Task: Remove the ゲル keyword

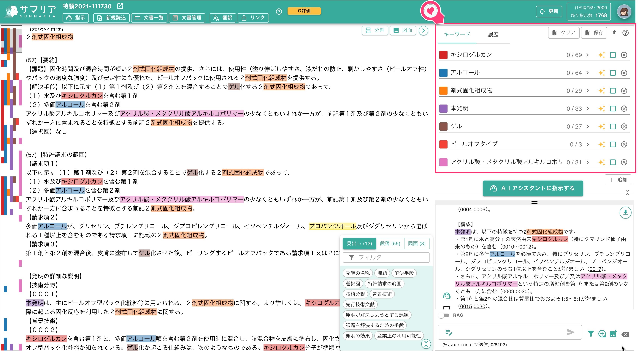Action: 624,126
